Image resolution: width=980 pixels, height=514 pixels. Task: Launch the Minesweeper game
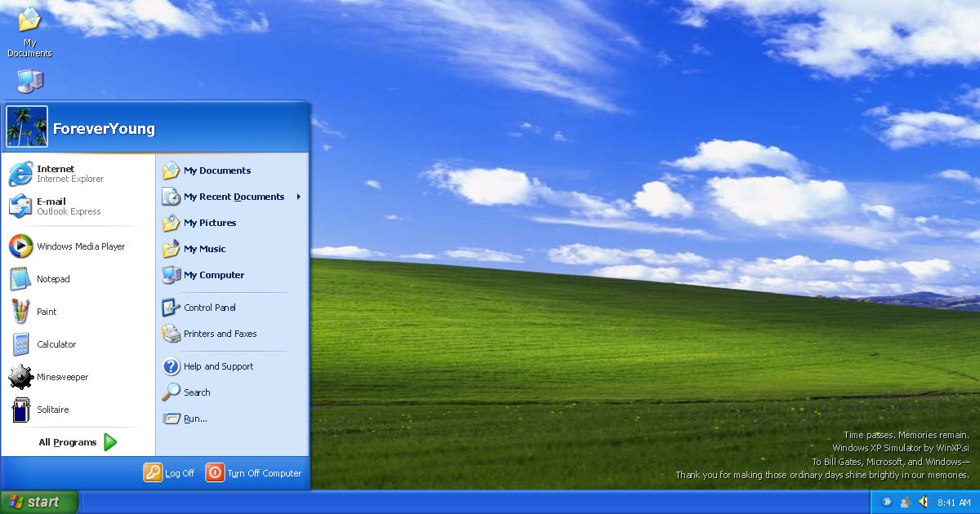78,377
